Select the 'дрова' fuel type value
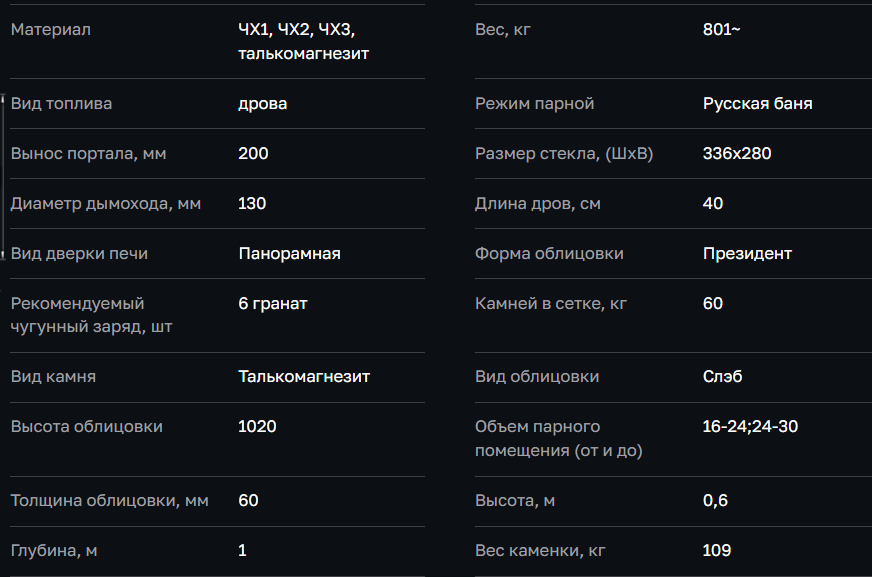Screen dimensions: 872x577 (263, 104)
